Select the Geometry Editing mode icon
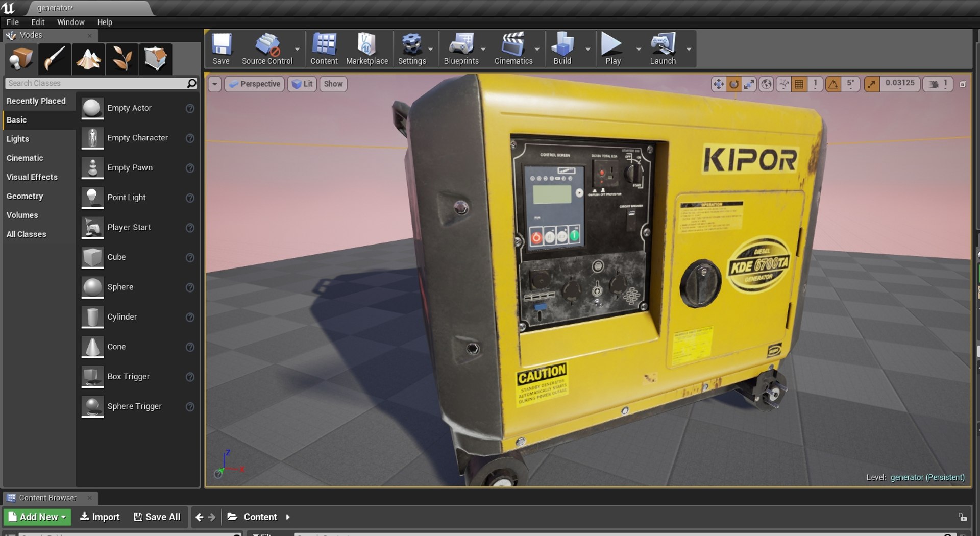The height and width of the screenshot is (536, 980). pyautogui.click(x=155, y=59)
